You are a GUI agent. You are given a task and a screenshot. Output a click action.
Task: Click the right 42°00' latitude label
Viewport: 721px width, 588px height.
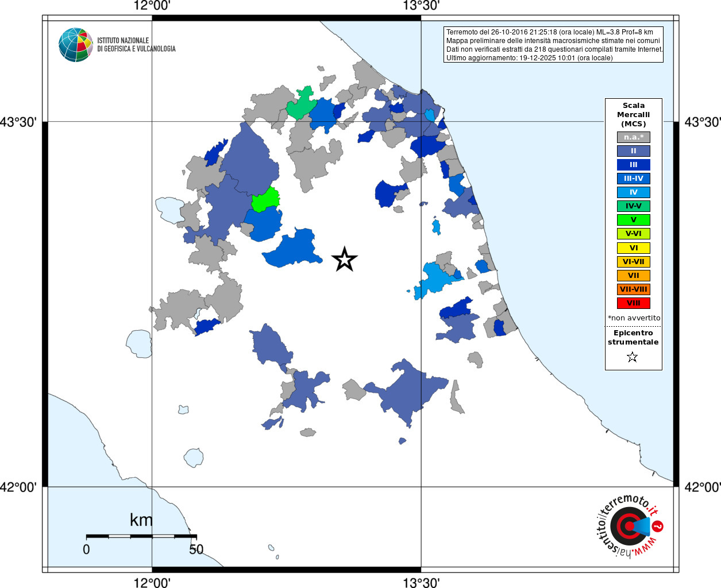pos(702,488)
